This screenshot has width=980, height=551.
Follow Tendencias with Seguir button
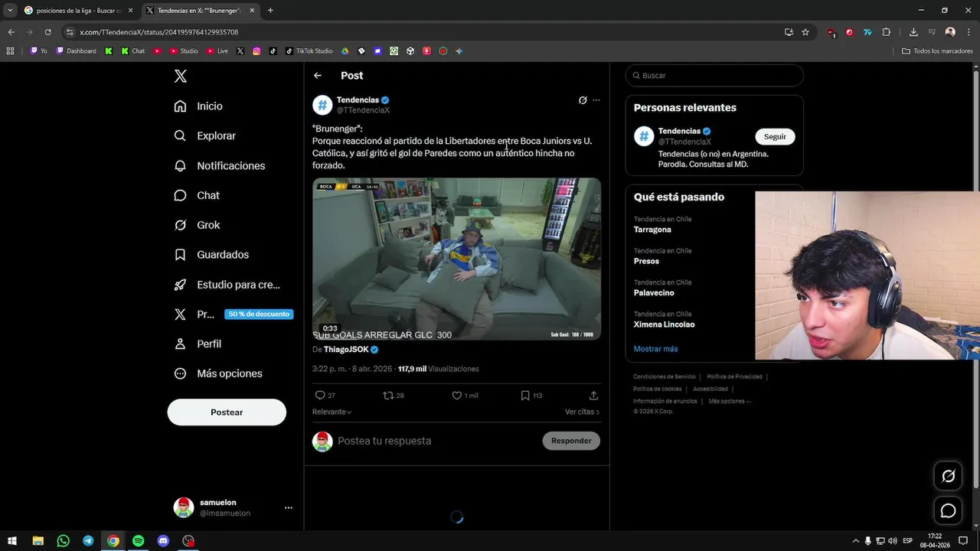(x=775, y=137)
